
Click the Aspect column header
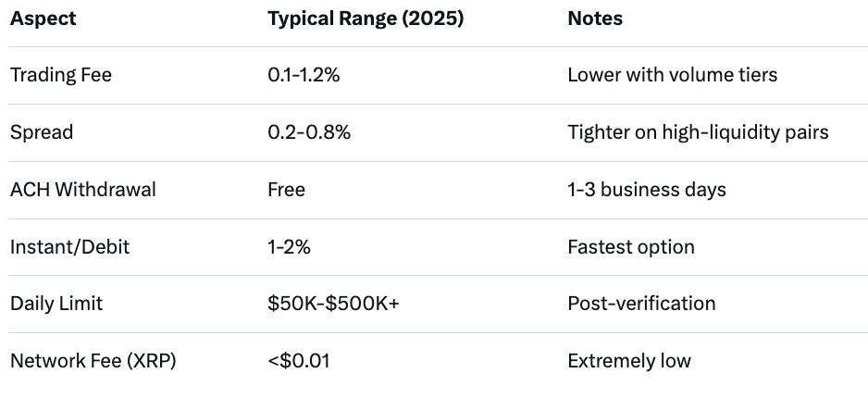click(x=42, y=19)
